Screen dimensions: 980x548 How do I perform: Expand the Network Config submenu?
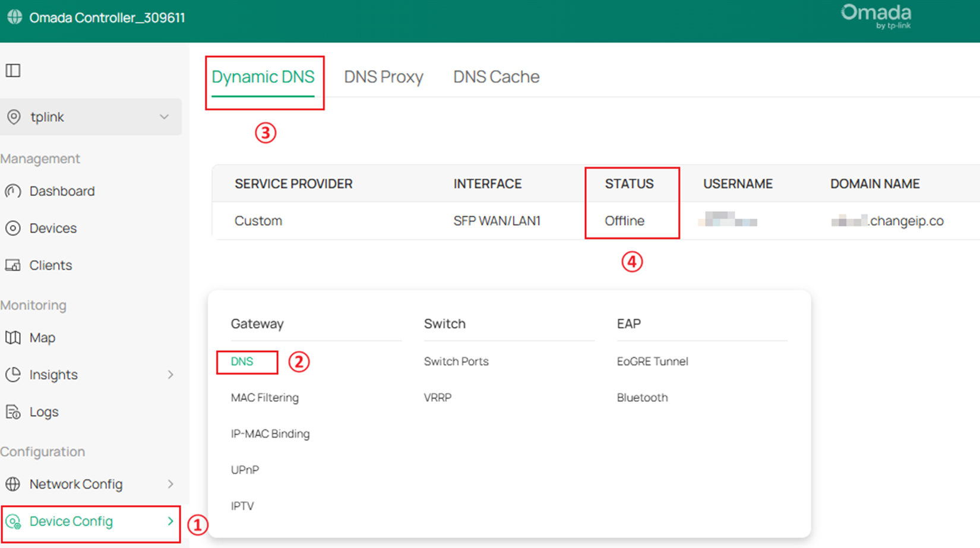172,484
